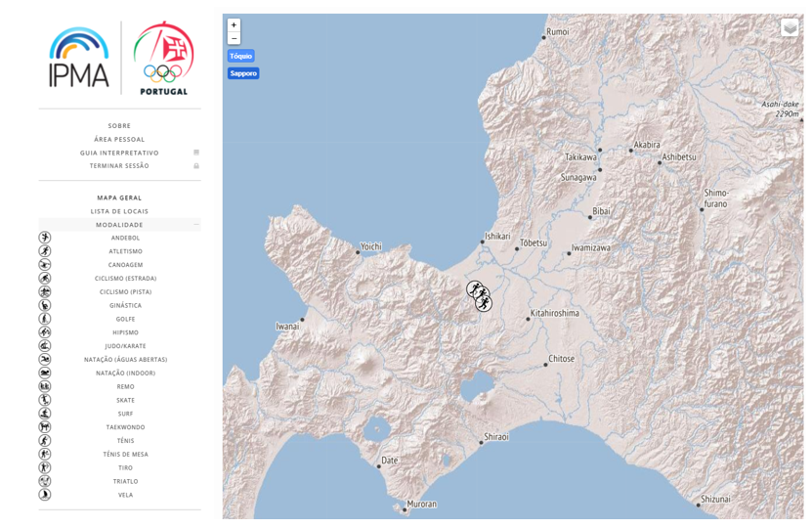Image resolution: width=812 pixels, height=528 pixels.
Task: Click the Hipismo sport icon
Action: point(45,332)
